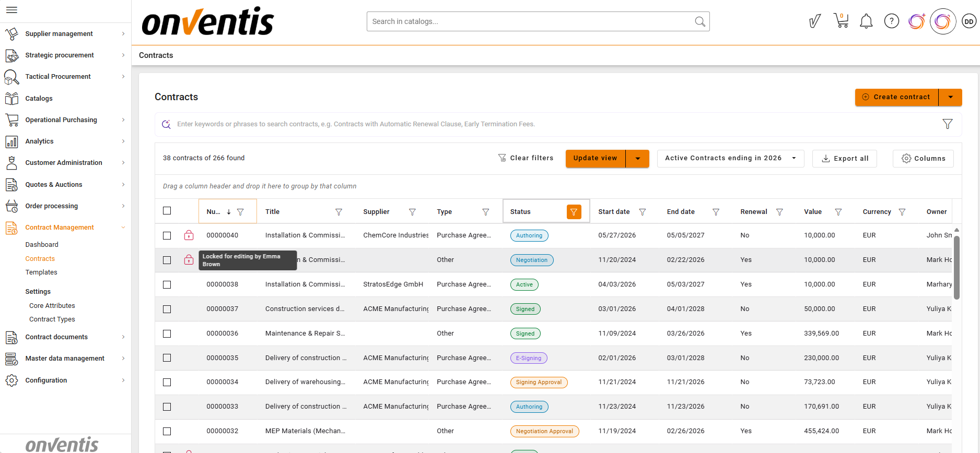Select checkbox for contract 00000034
Viewport: 980px width, 453px height.
pyautogui.click(x=167, y=383)
